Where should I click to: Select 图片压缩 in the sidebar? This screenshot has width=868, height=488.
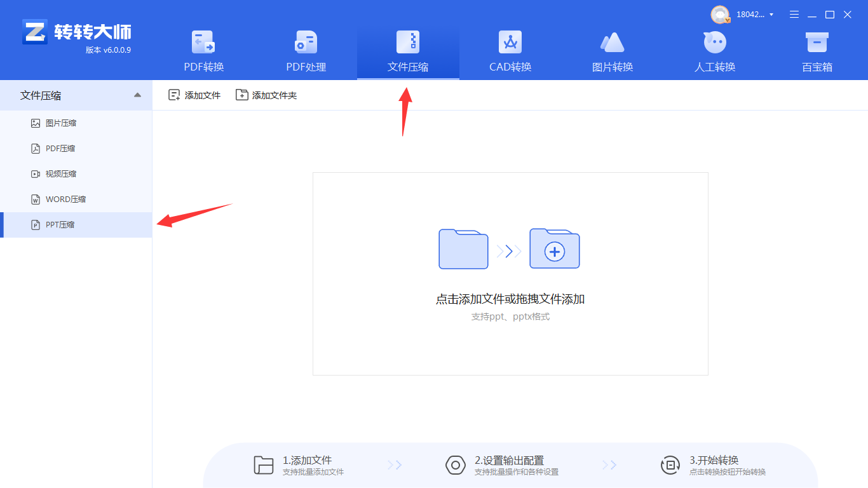[x=76, y=123]
